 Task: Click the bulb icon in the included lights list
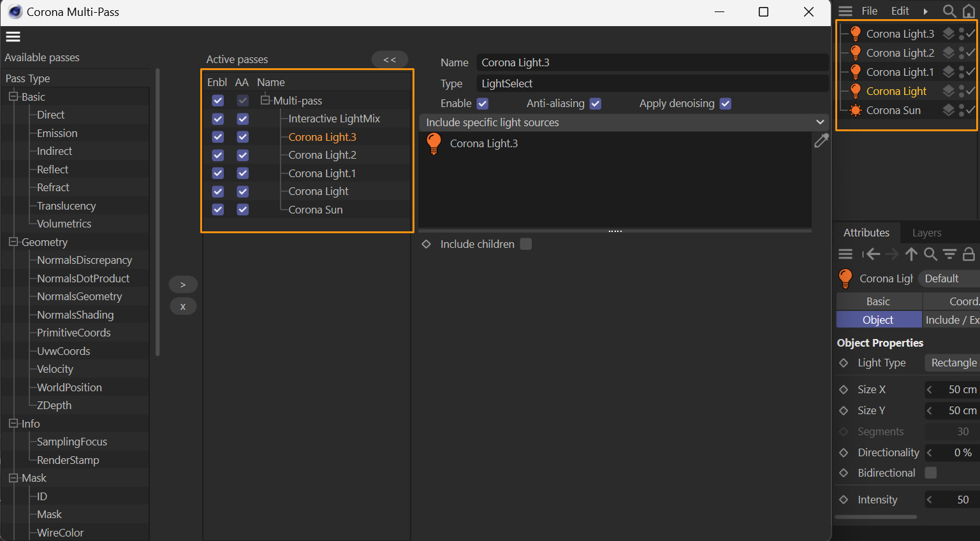tap(434, 143)
